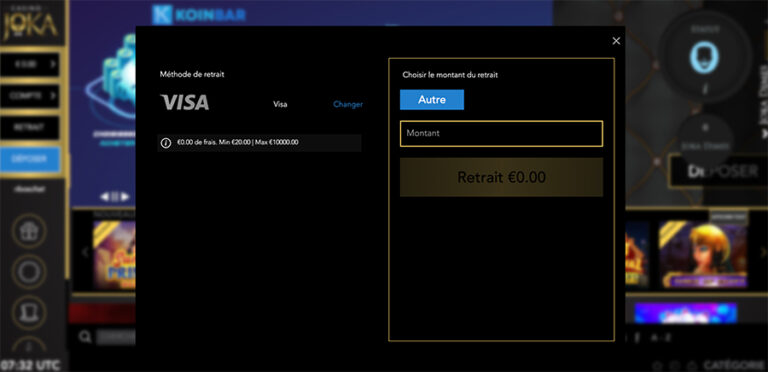
Task: Click the top-hat icon in the sidebar
Action: pyautogui.click(x=29, y=313)
